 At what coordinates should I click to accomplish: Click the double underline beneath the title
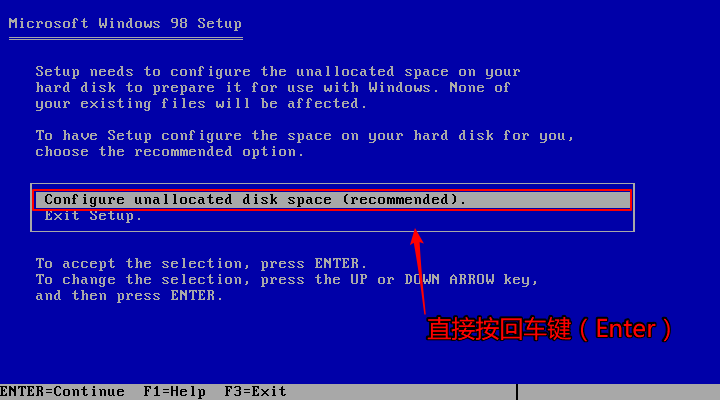tap(126, 39)
